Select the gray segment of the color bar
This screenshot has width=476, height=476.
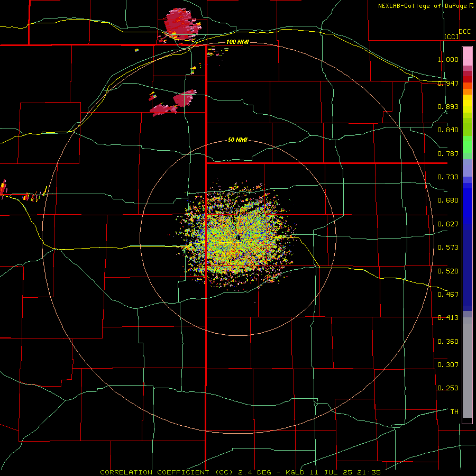coord(467,368)
